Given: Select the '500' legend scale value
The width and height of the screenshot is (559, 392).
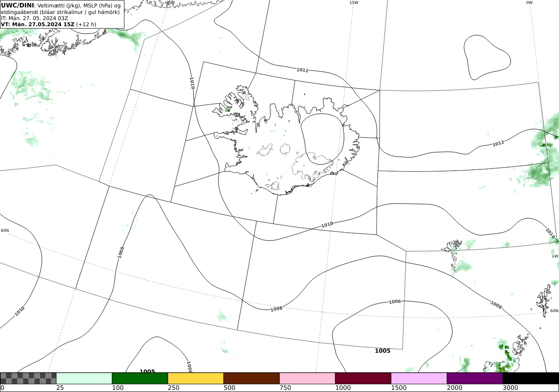Looking at the screenshot, I should coord(229,388).
